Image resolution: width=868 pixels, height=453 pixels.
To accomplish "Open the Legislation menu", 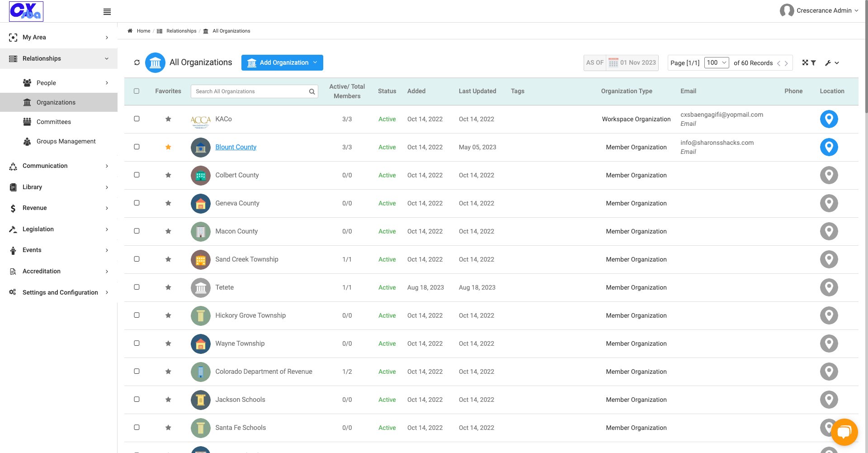I will (x=59, y=229).
